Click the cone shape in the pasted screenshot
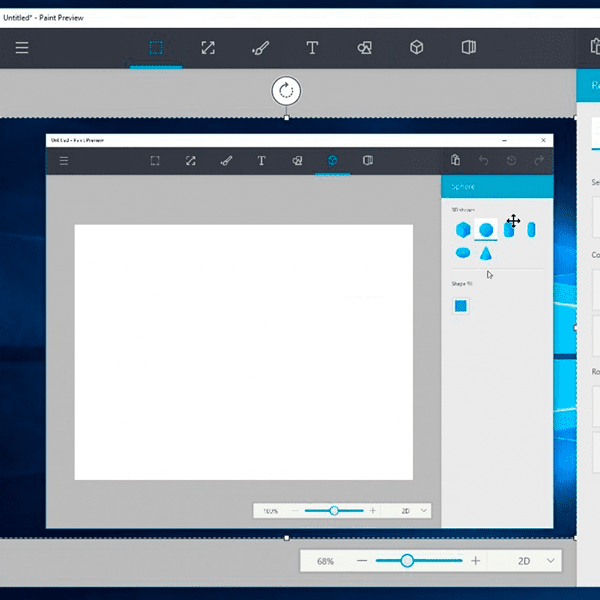 click(486, 253)
